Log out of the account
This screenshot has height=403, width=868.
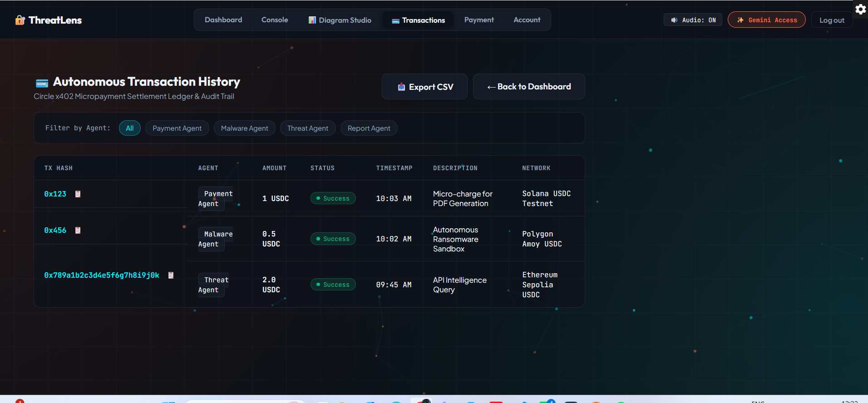[832, 20]
